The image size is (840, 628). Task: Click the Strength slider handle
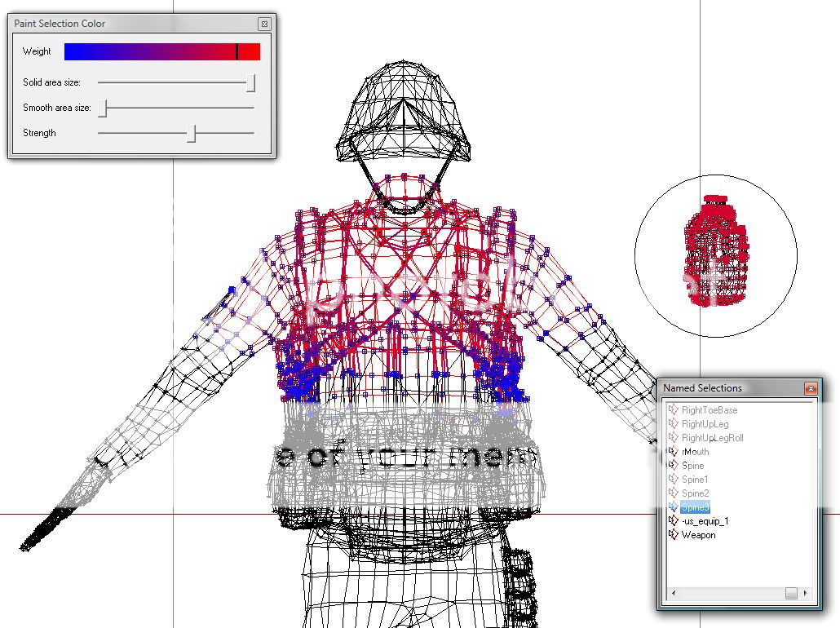pyautogui.click(x=191, y=133)
